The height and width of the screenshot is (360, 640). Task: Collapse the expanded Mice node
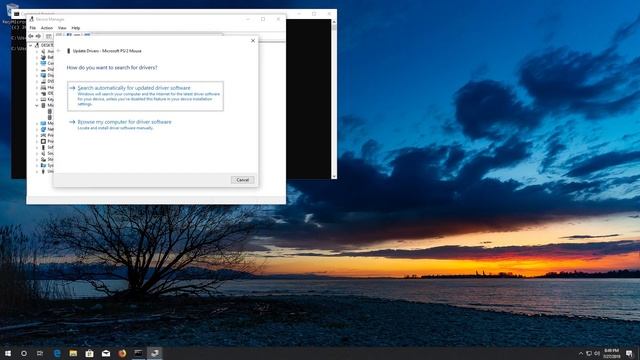click(37, 105)
